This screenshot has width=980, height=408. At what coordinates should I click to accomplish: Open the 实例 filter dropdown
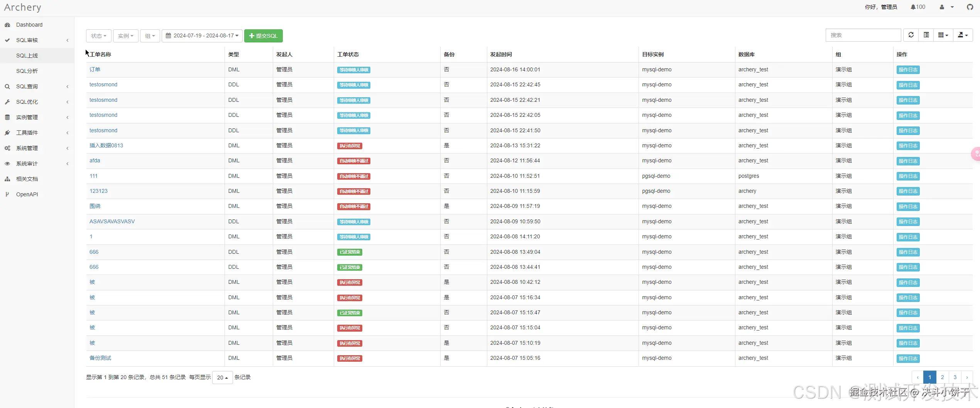[126, 36]
